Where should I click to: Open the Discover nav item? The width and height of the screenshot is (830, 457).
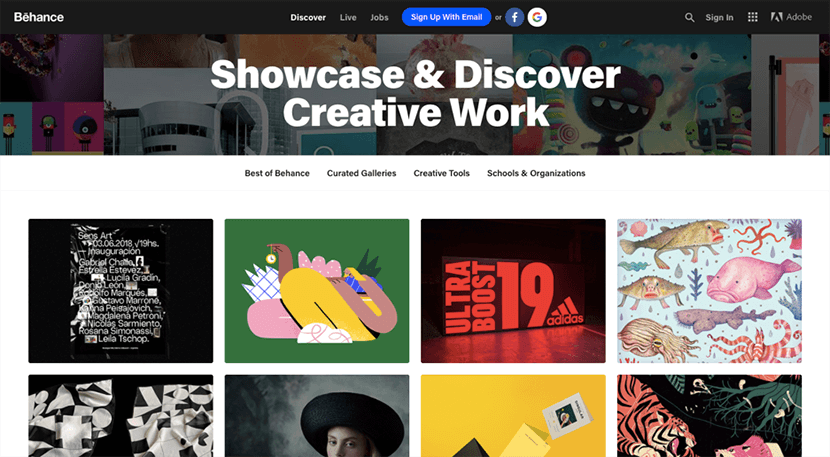[x=308, y=17]
